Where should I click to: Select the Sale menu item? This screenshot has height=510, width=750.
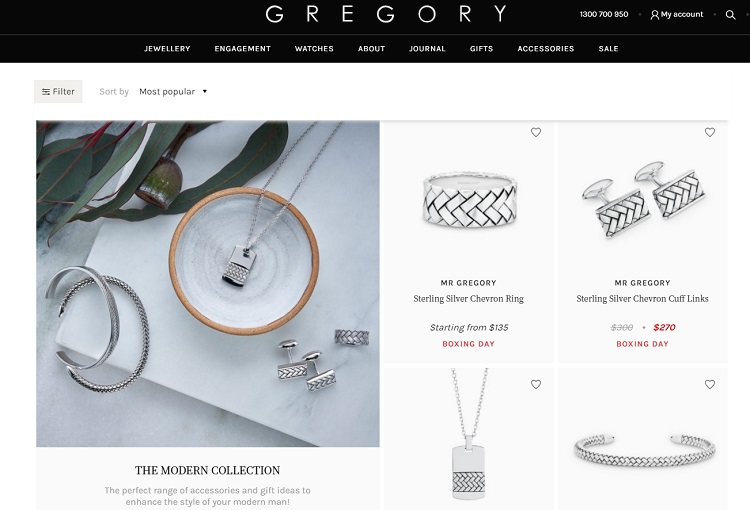pos(608,49)
